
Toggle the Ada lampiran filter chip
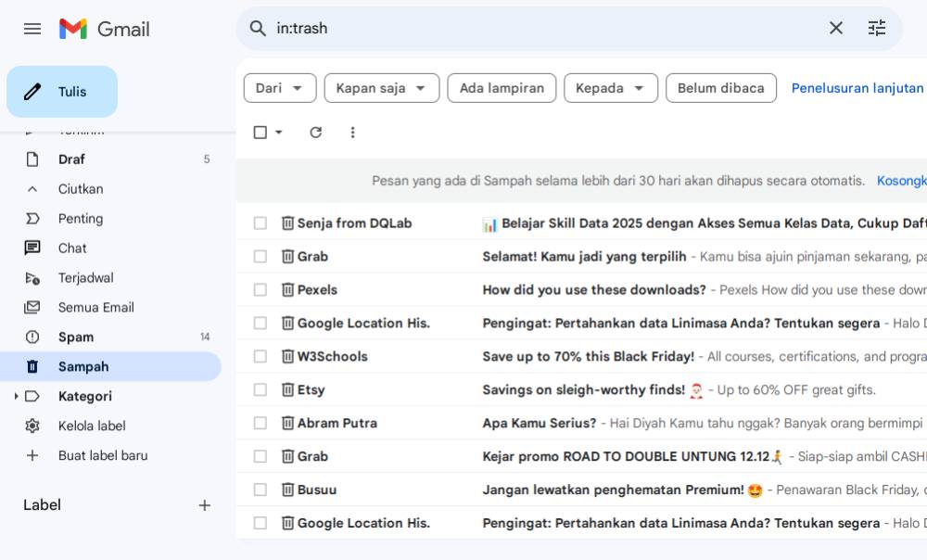[x=502, y=88]
